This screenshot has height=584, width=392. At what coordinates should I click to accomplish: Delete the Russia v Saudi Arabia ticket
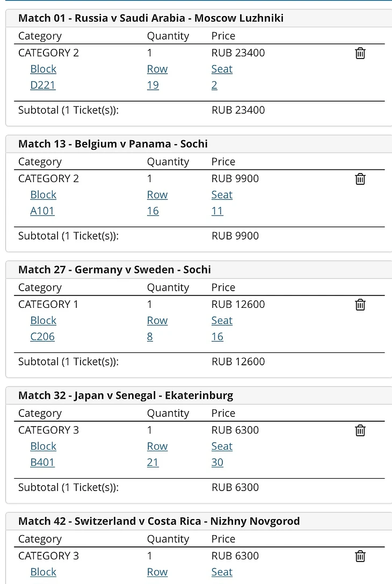[x=360, y=53]
